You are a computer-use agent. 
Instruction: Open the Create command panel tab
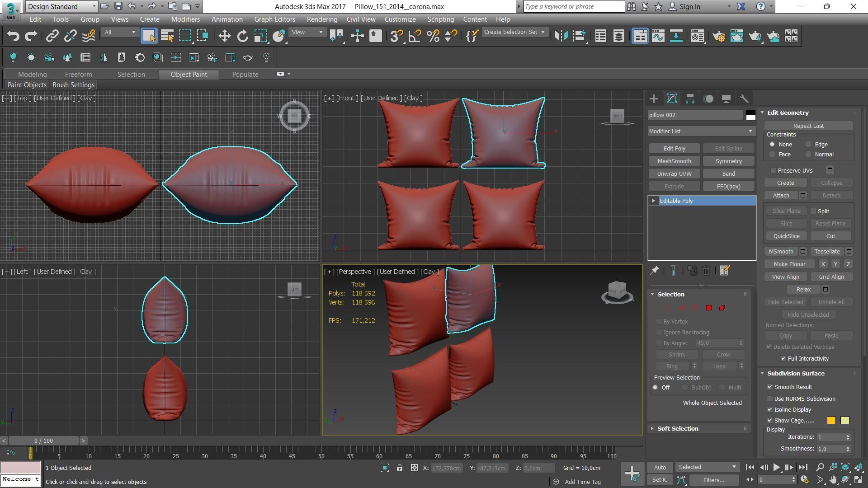point(654,99)
